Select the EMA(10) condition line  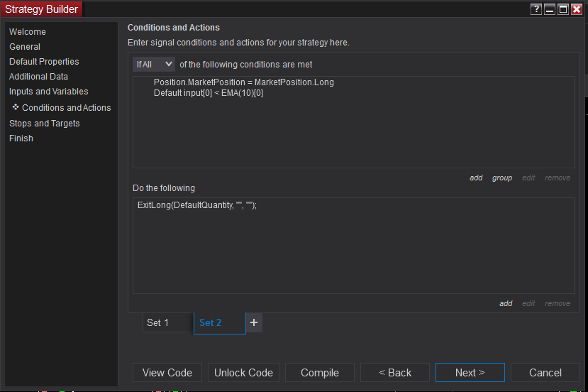[209, 93]
